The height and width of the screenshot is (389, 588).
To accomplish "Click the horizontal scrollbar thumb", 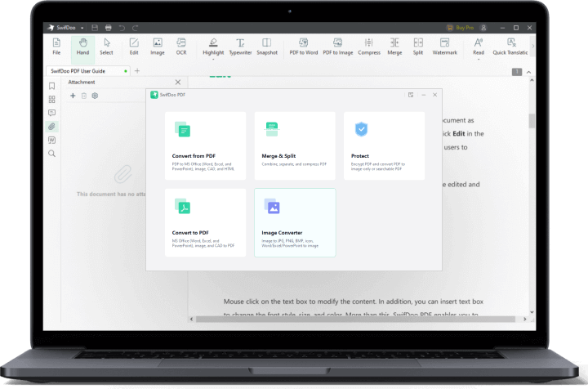I will [355, 320].
